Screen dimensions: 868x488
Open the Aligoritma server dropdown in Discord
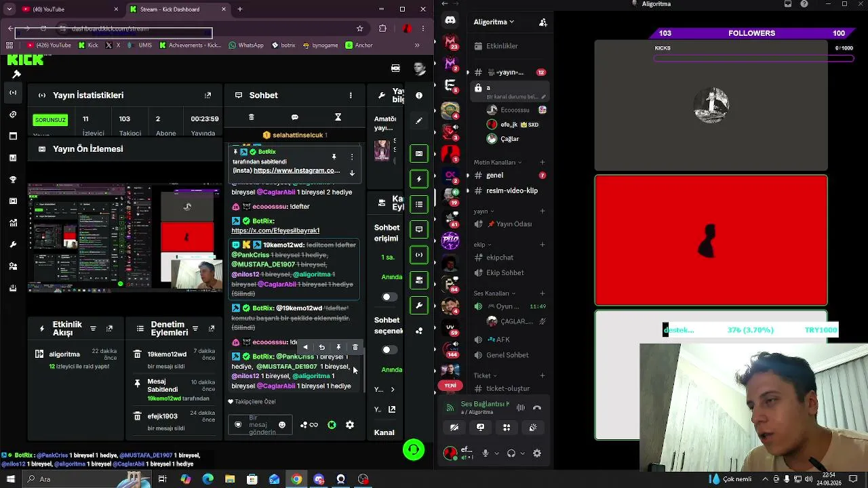(494, 22)
